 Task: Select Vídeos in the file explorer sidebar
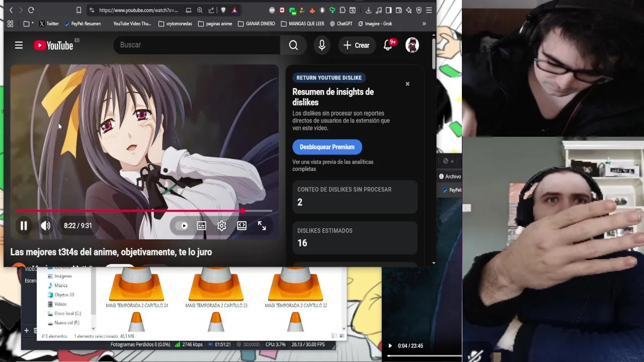coord(57,304)
